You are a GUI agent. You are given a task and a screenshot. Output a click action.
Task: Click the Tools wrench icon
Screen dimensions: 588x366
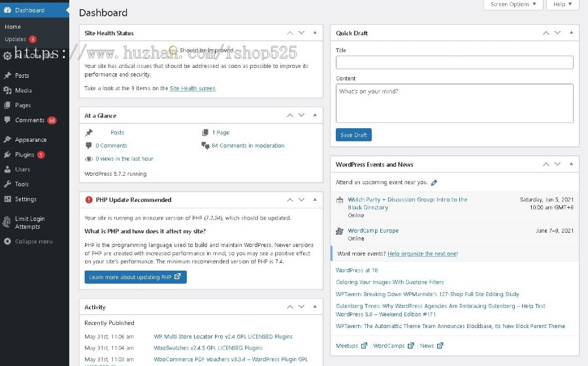click(7, 184)
